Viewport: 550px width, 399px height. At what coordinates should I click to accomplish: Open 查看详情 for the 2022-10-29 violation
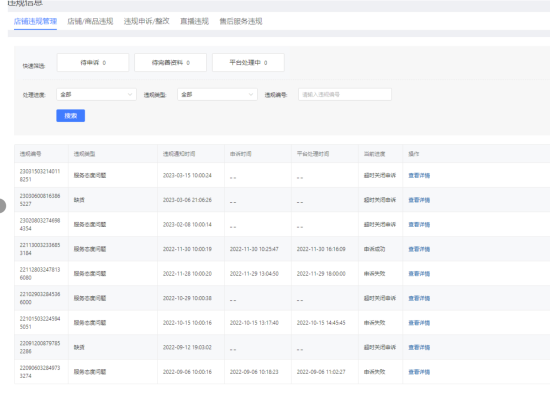(419, 298)
